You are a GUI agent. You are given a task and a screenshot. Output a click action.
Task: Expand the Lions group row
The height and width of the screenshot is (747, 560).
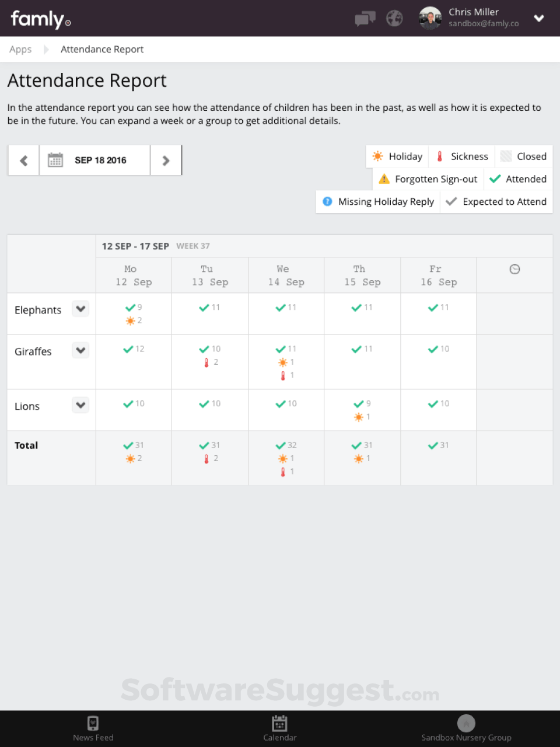(80, 405)
